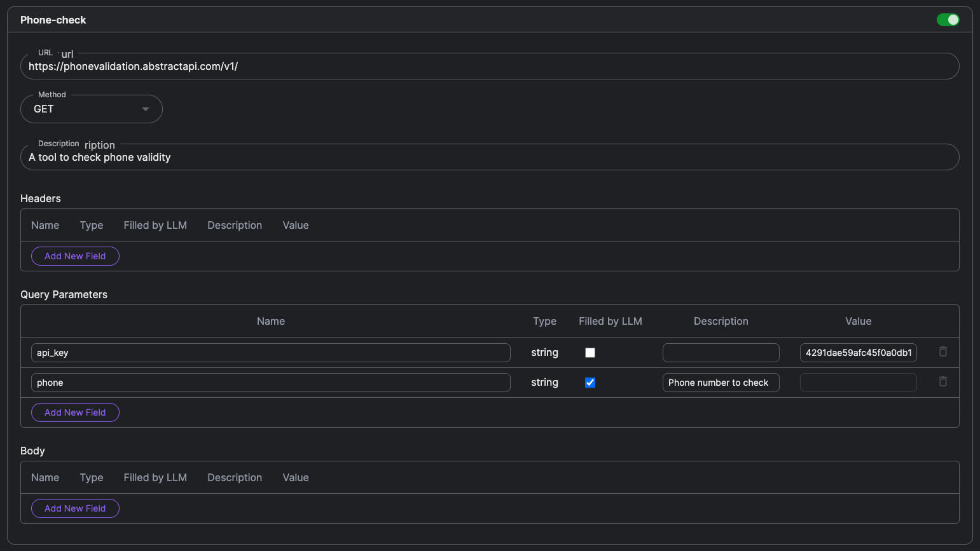This screenshot has width=980, height=551.
Task: Add new field under Headers
Action: (x=75, y=256)
